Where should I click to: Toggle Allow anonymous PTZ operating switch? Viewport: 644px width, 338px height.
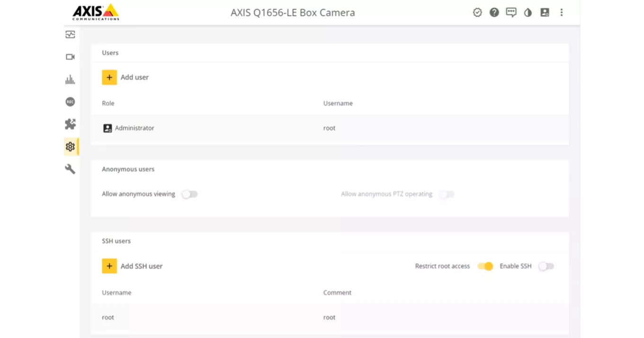pos(447,194)
